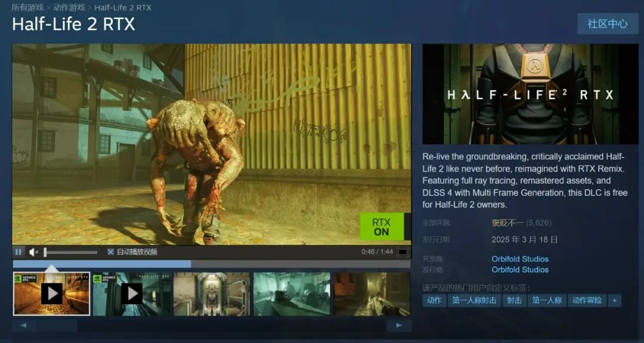Screen dimensions: 644x343
Task: Click the 0:46 / 1:44 time display
Action: [377, 252]
